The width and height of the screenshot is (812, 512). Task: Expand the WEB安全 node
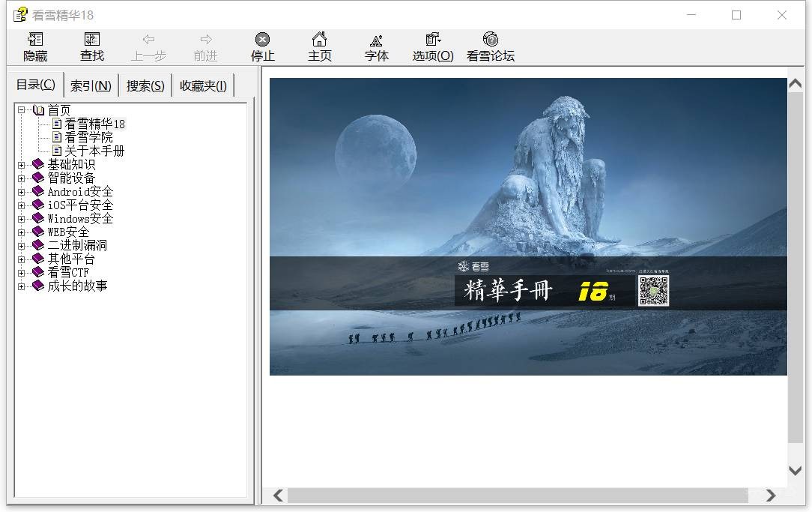click(21, 232)
